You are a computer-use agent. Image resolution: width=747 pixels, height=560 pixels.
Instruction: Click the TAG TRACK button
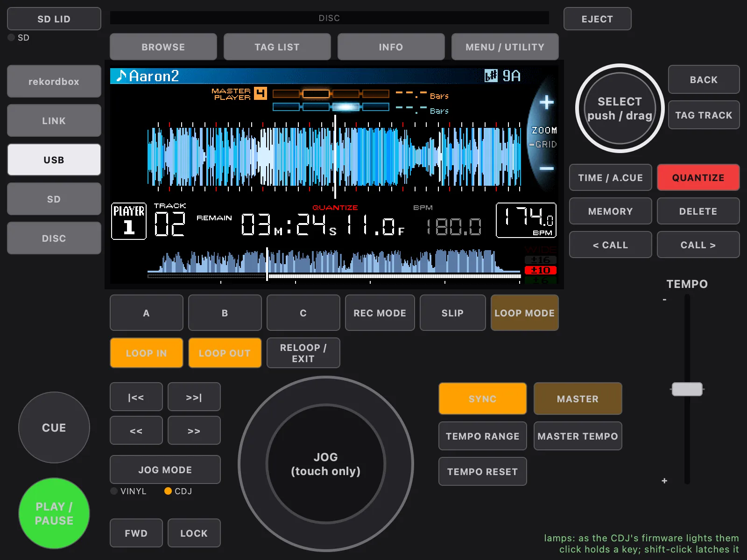(x=704, y=115)
